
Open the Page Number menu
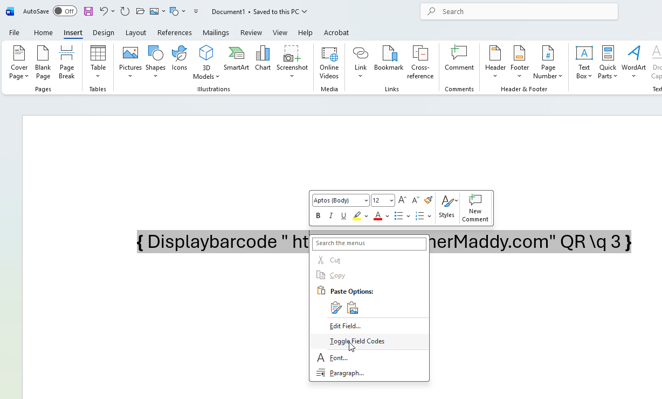(x=548, y=62)
